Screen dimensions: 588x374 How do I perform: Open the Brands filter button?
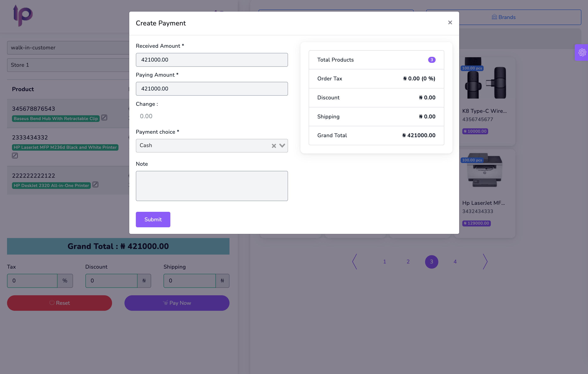(503, 17)
